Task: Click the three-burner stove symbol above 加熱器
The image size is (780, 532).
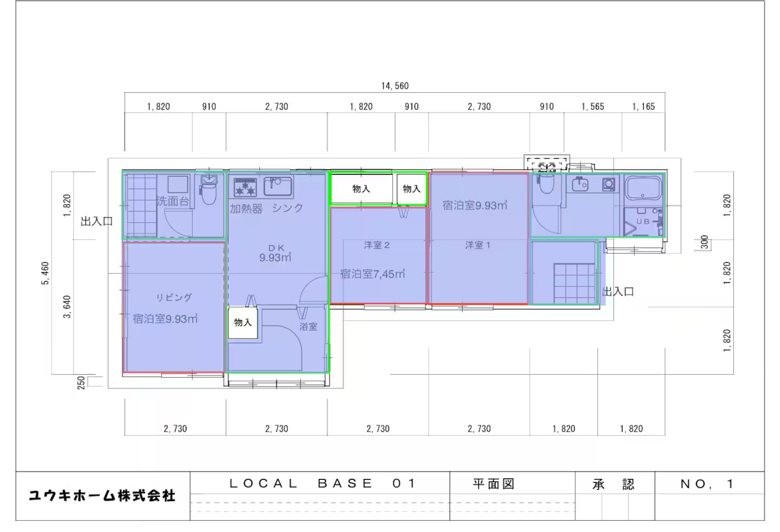Action: (245, 188)
